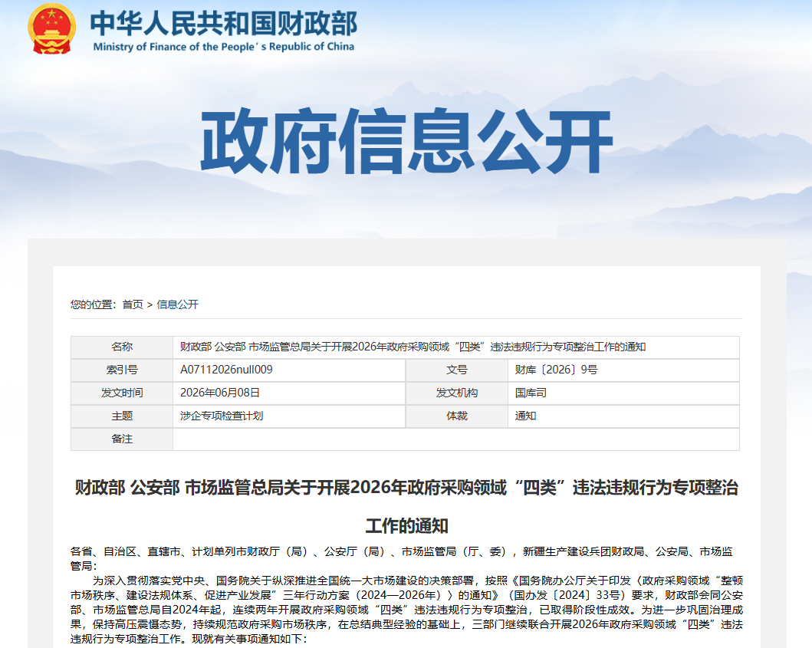The image size is (812, 648).
Task: Click the Ministry of Finance English subtitle
Action: point(224,47)
